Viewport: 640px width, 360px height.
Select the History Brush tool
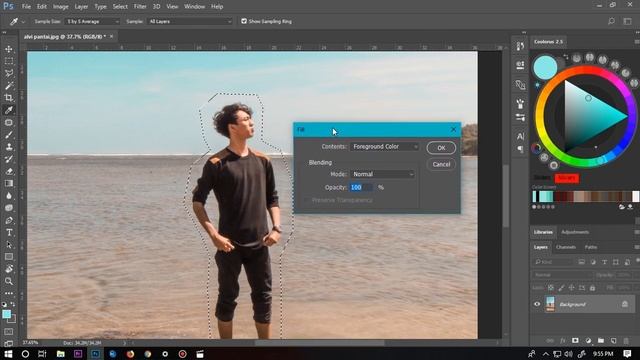9,159
